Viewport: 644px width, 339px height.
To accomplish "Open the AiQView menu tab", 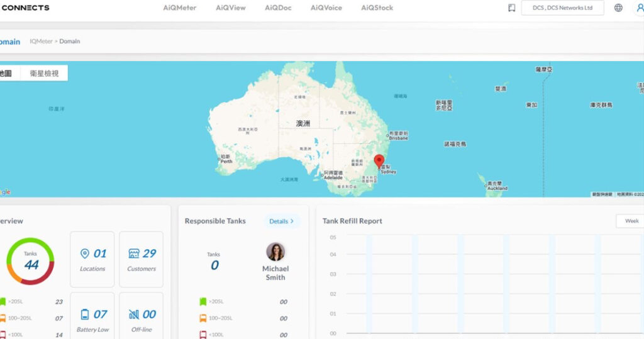I will point(231,8).
